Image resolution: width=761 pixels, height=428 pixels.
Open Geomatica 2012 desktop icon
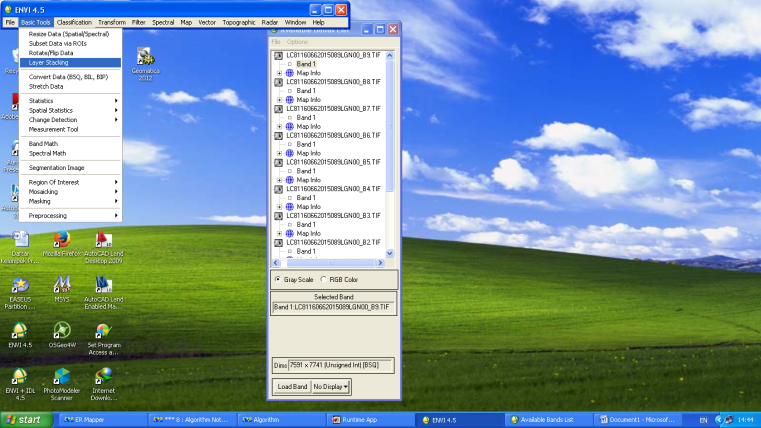[x=145, y=64]
